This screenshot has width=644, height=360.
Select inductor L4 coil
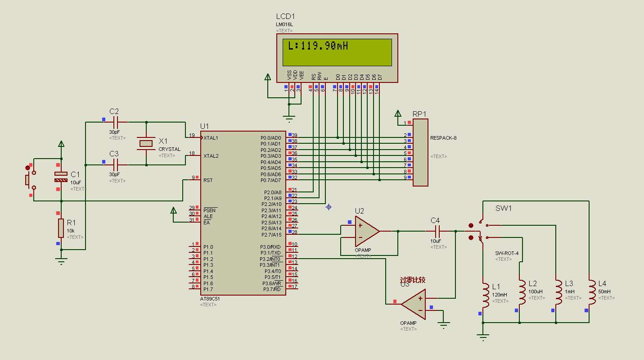point(592,292)
